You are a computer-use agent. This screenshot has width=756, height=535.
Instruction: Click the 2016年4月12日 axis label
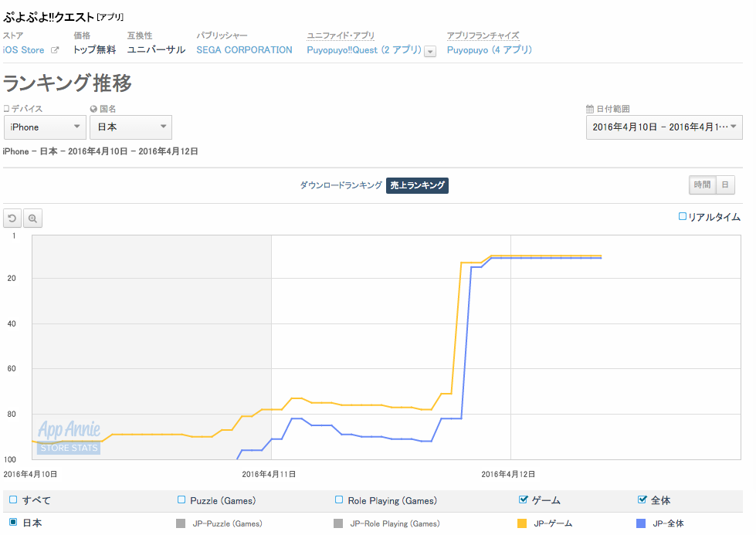tap(508, 474)
